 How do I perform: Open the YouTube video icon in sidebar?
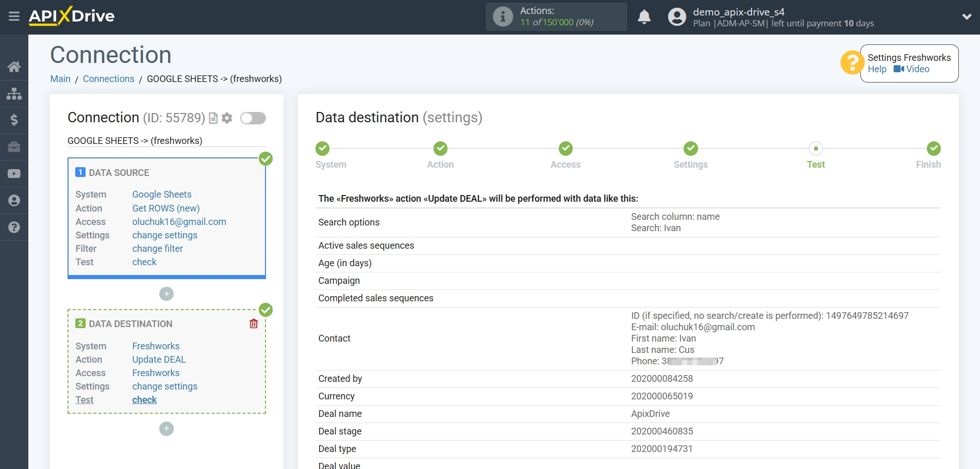point(14,174)
